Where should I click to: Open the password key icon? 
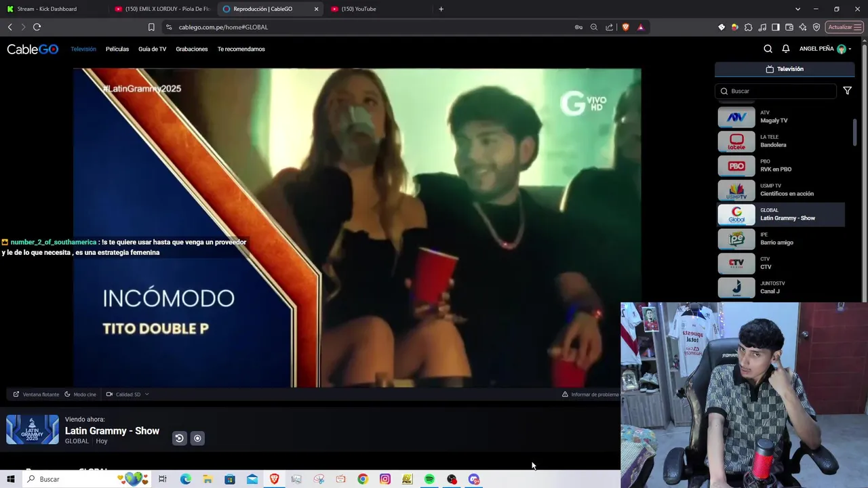pos(578,27)
